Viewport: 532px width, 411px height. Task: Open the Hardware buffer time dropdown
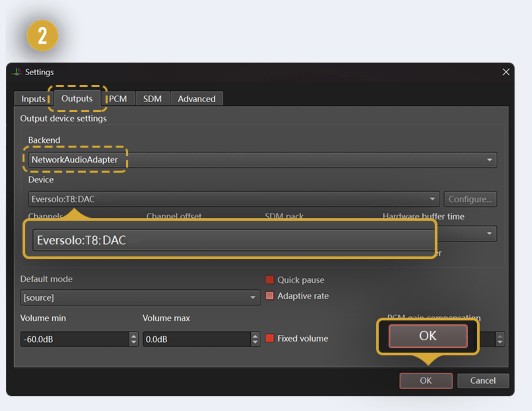point(489,234)
